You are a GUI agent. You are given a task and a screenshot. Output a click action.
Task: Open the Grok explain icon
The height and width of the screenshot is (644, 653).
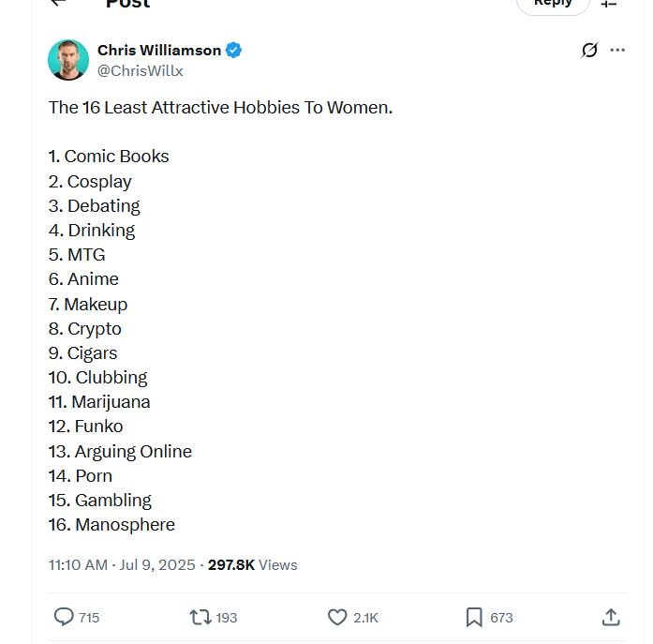589,50
